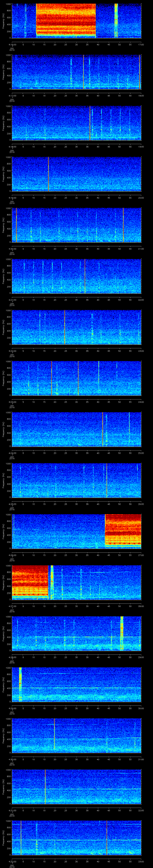
Task: Click the 4:26:00 start time label
Action: (12, 555)
